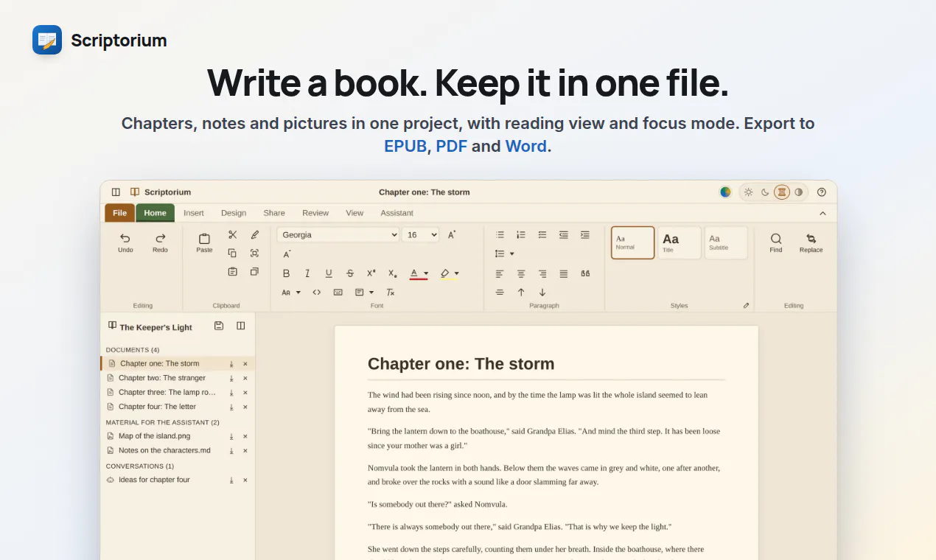The image size is (936, 560).
Task: Open the Assistant tab
Action: tap(397, 213)
